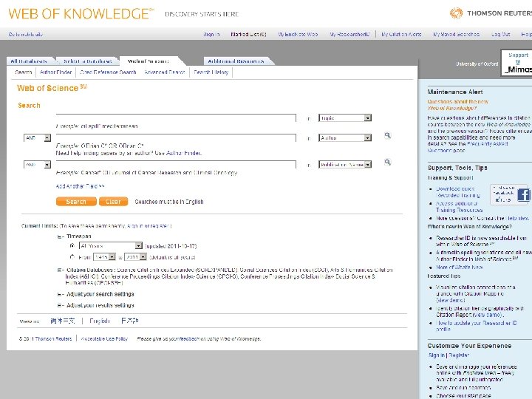Open the Acceptable Use Policy link
This screenshot has width=532, height=399.
[x=104, y=338]
